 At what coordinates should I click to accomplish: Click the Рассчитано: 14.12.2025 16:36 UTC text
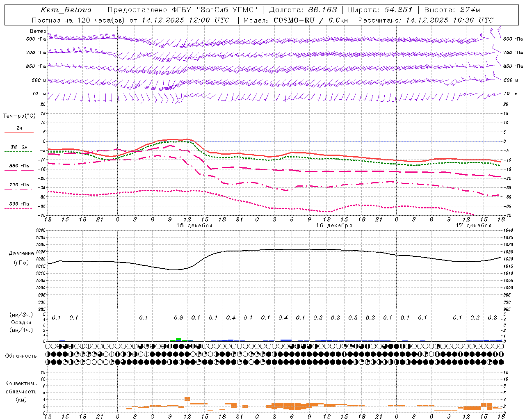tap(426, 20)
